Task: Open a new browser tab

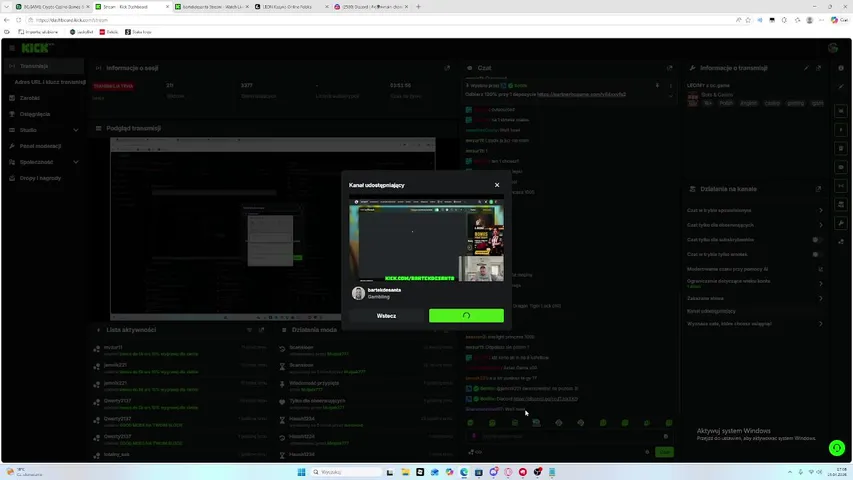Action: point(418,7)
